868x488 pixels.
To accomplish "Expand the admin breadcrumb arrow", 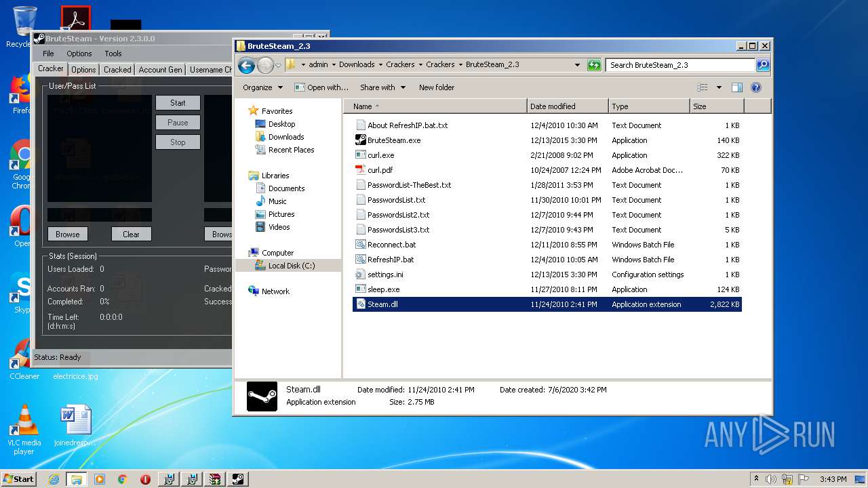I will click(x=333, y=65).
